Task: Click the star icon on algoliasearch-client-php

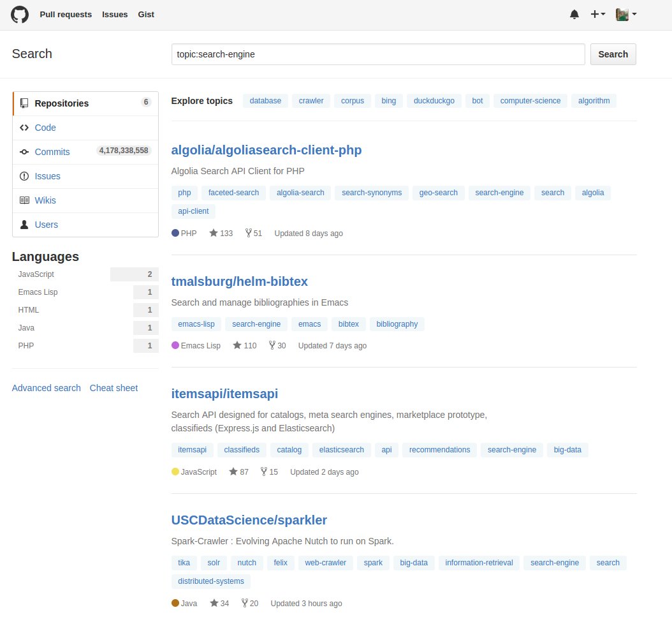Action: [214, 233]
